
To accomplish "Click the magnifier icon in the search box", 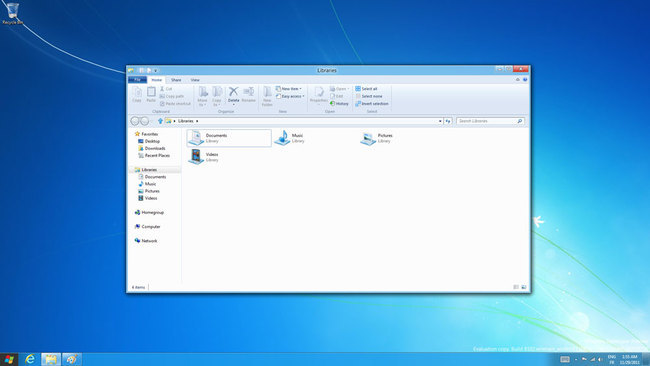I will [x=520, y=121].
